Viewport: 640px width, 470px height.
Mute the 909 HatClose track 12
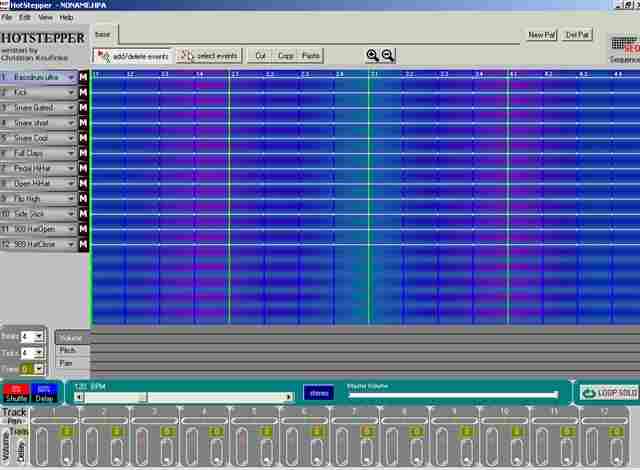coord(83,244)
